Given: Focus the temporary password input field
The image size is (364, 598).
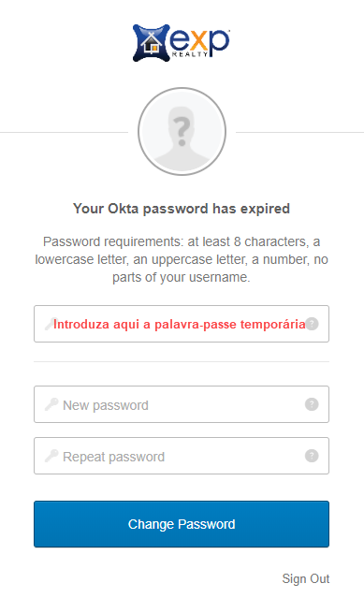Looking at the screenshot, I should pos(182,324).
